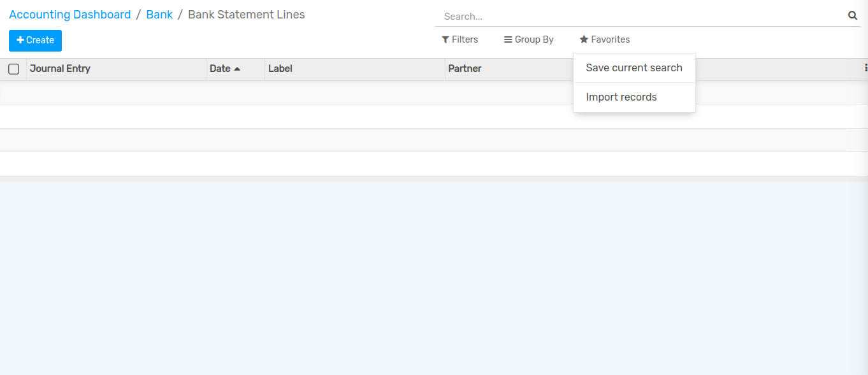Collapse the Favorites dropdown

pos(604,39)
